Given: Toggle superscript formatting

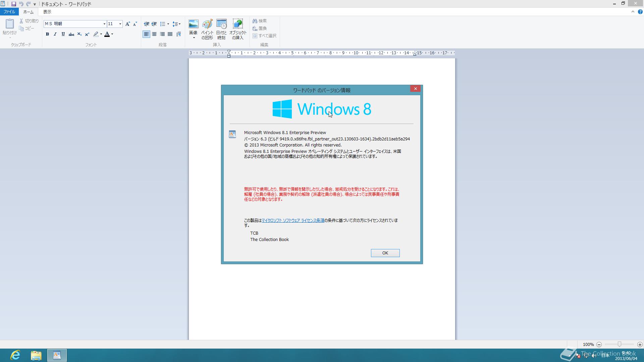Looking at the screenshot, I should [87, 34].
